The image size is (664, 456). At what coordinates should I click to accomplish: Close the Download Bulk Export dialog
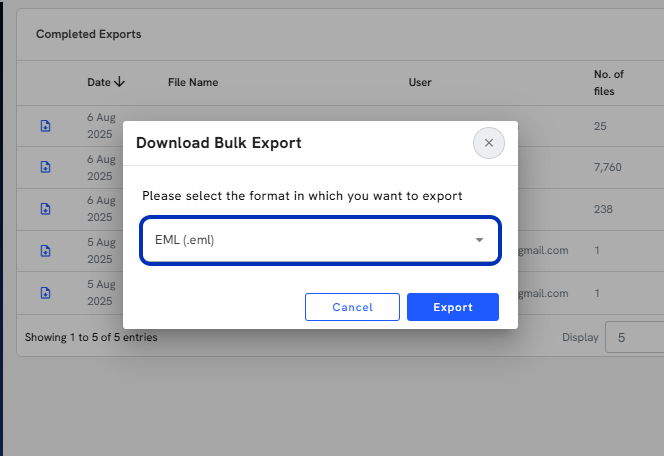click(489, 143)
